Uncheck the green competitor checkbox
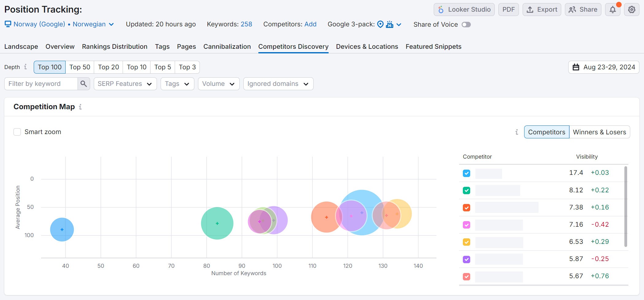 tap(466, 190)
